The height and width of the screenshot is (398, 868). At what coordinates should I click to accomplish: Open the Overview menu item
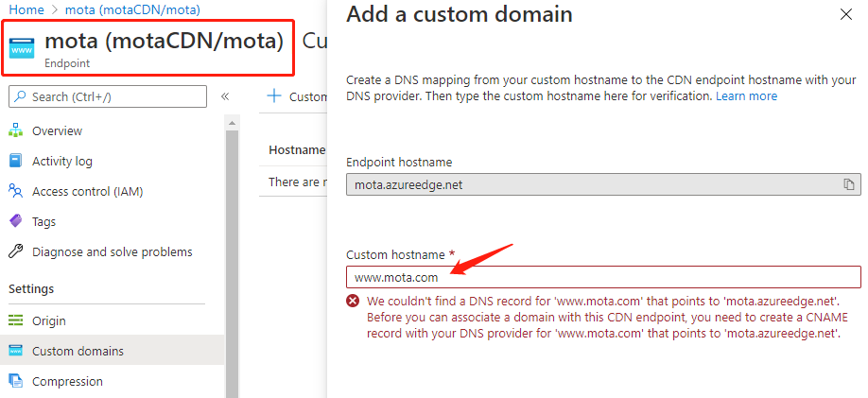coord(57,130)
